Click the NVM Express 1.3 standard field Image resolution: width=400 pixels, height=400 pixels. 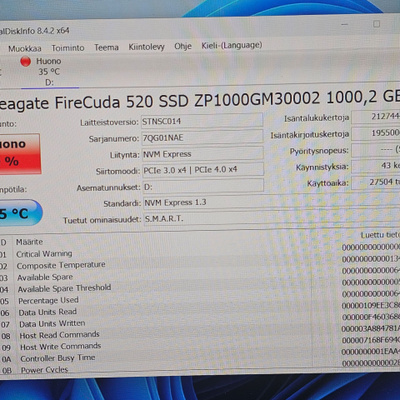(x=272, y=202)
